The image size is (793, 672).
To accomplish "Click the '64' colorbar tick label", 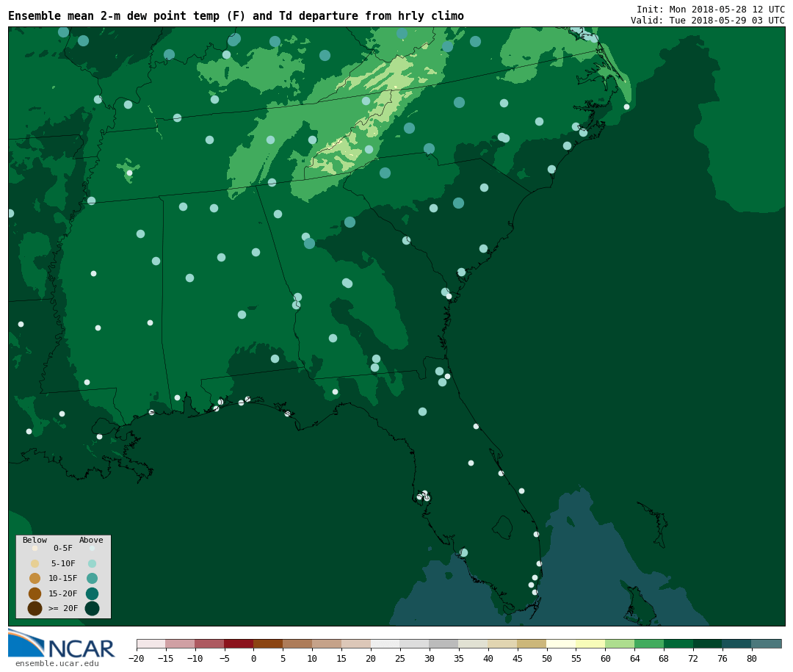I will click(x=634, y=658).
